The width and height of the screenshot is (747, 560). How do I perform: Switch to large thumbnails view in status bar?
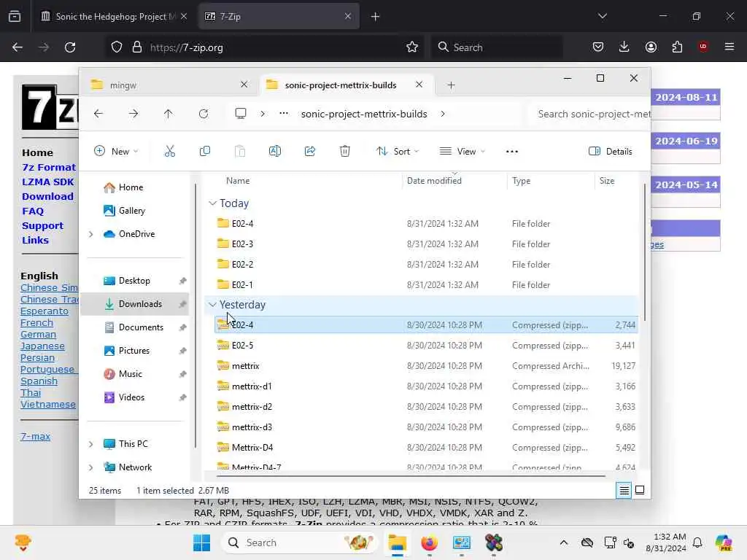pos(640,490)
